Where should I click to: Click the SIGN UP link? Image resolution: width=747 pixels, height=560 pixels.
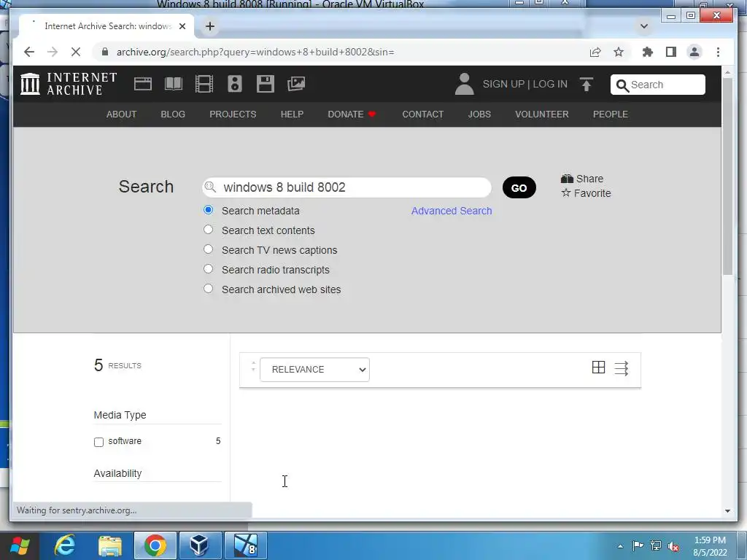503,85
